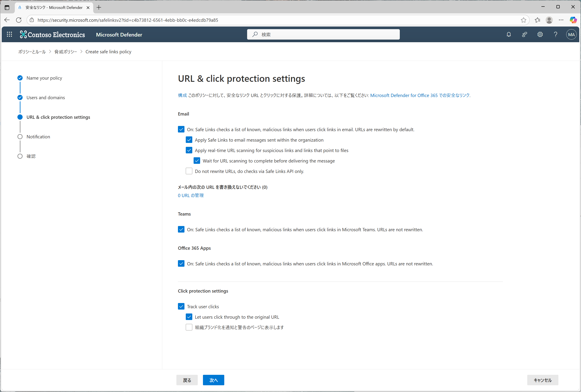Open the settings gear in Defender header
The width and height of the screenshot is (581, 392).
tap(540, 35)
